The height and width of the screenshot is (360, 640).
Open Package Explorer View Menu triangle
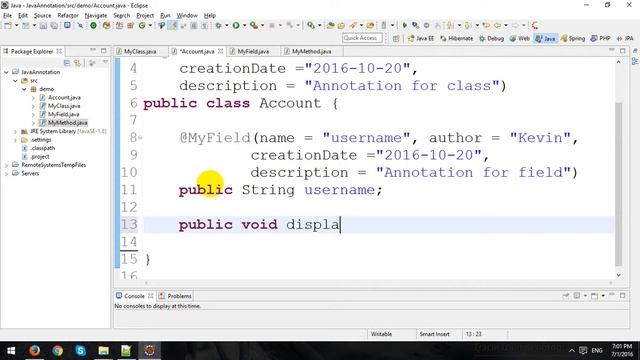105,62
